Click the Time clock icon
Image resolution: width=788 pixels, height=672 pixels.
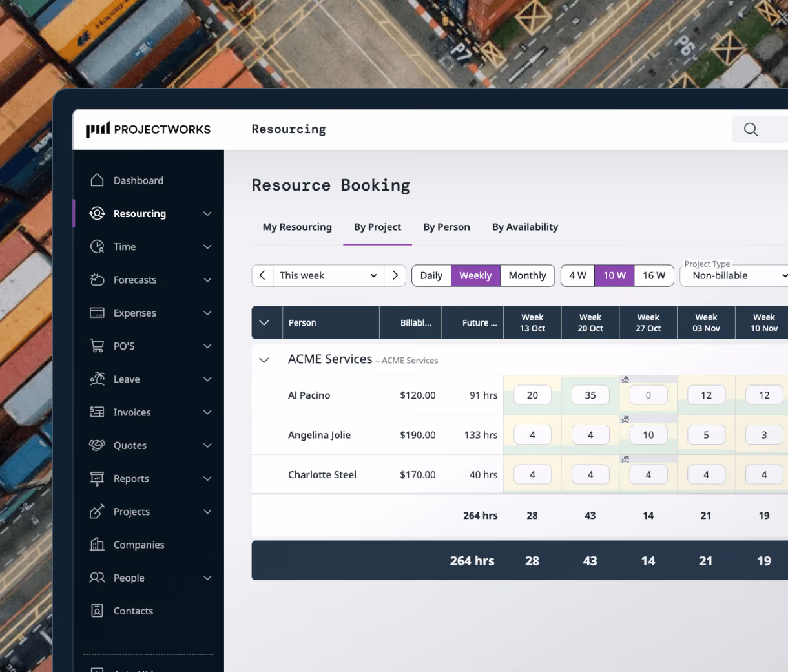point(97,246)
